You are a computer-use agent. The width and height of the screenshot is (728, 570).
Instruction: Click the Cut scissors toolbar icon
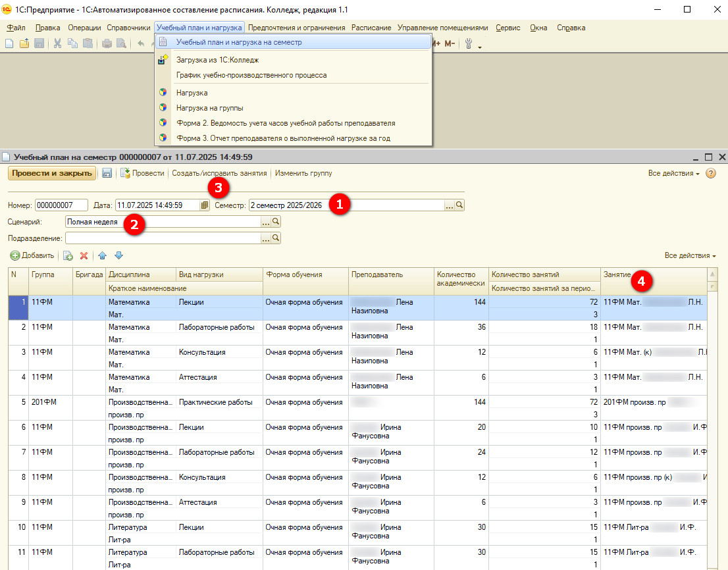click(57, 43)
